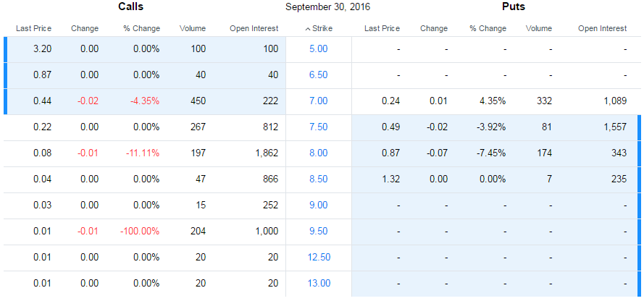Viewport: 644px width, 301px height.
Task: Open the 8.50 strike link
Action: (319, 179)
